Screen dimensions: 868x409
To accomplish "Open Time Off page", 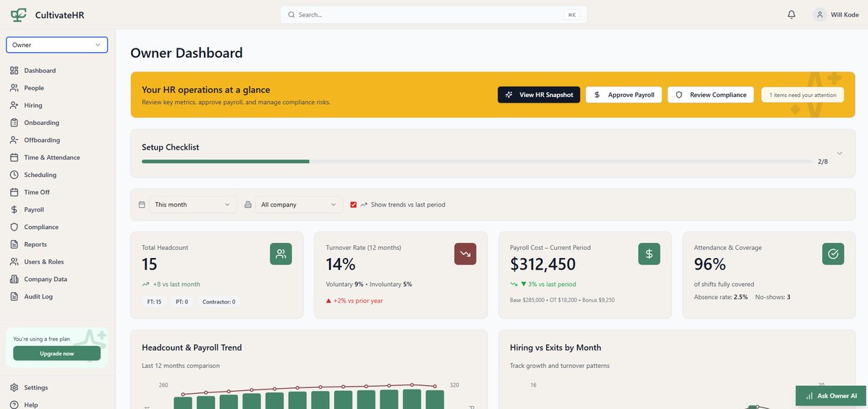I will point(37,192).
